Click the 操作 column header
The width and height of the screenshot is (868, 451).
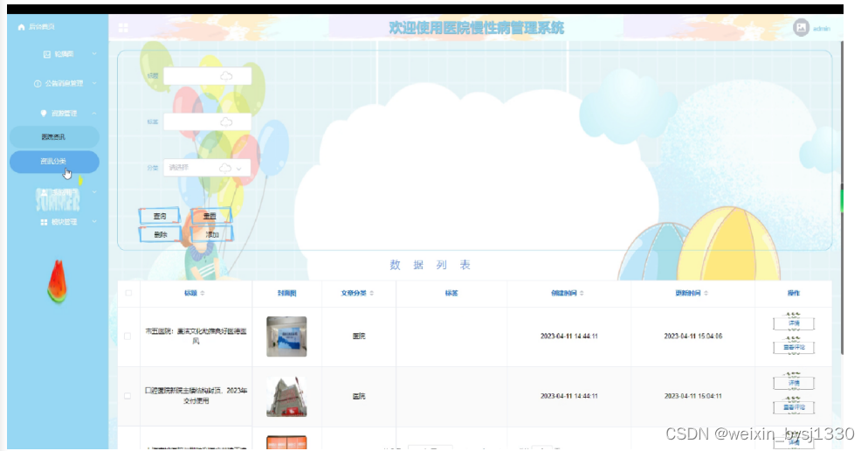(793, 293)
